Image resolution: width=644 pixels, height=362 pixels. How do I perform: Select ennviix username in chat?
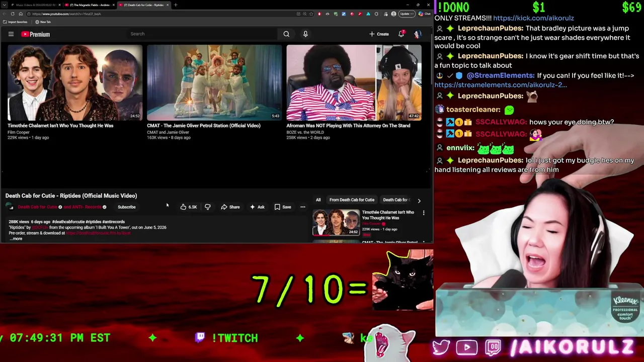pos(460,148)
